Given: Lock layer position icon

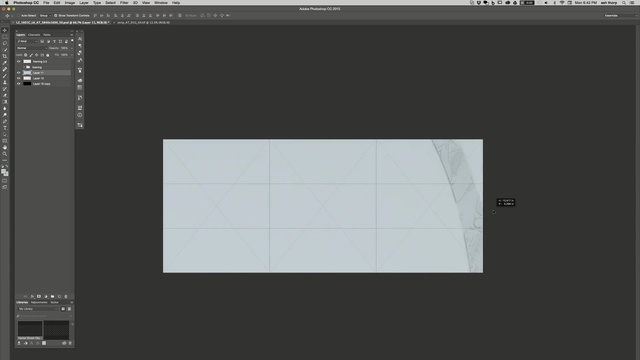Looking at the screenshot, I should (36, 55).
